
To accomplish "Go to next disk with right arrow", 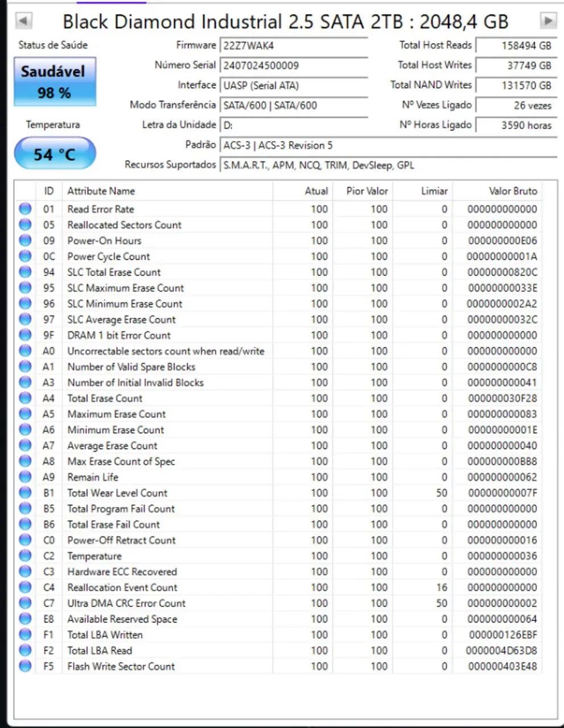I will point(547,21).
